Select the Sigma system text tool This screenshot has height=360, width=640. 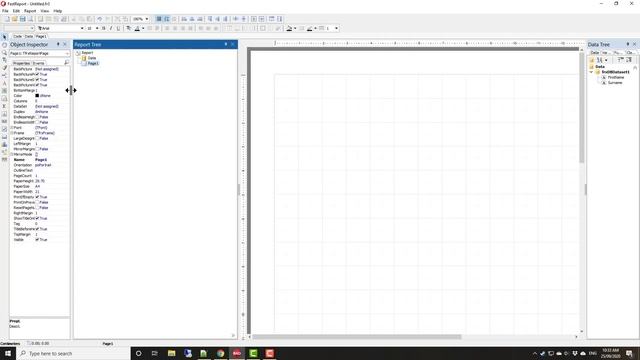(4, 106)
